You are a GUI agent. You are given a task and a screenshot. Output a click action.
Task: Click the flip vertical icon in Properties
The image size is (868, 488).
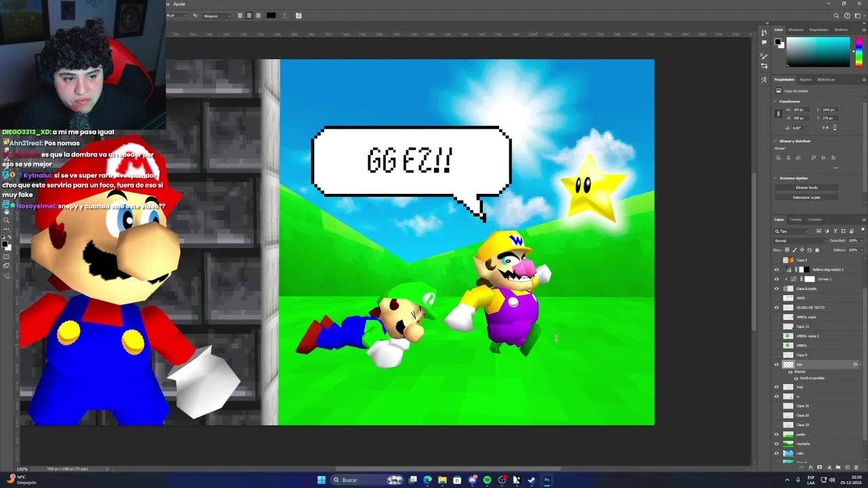tap(835, 127)
